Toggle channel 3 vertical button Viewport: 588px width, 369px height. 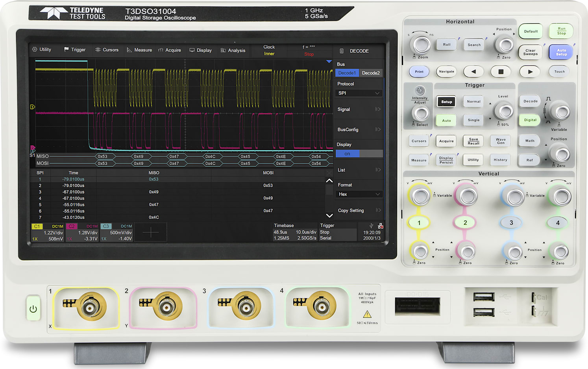(x=511, y=223)
